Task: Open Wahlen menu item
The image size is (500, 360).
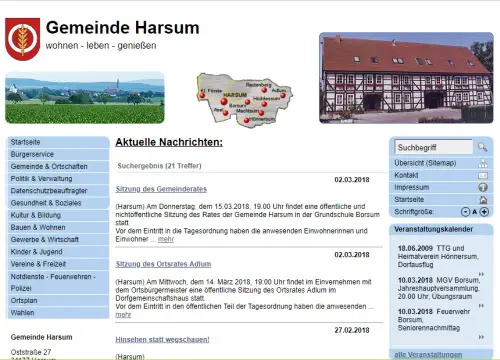Action: pyautogui.click(x=58, y=313)
